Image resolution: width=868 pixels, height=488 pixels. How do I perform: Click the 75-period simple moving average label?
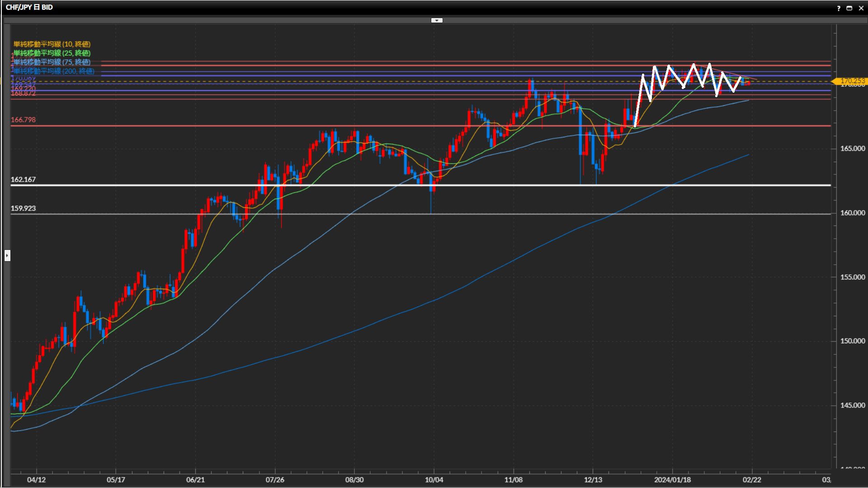[52, 62]
